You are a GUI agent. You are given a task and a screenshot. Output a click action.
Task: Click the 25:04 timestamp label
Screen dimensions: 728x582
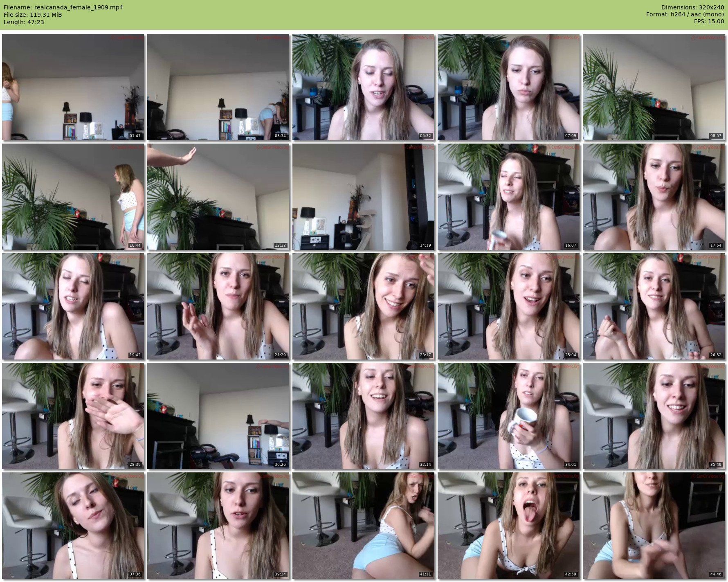coord(571,355)
